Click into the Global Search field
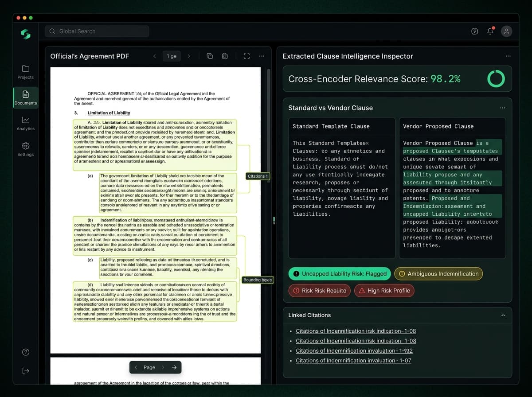532x397 pixels. click(x=97, y=31)
